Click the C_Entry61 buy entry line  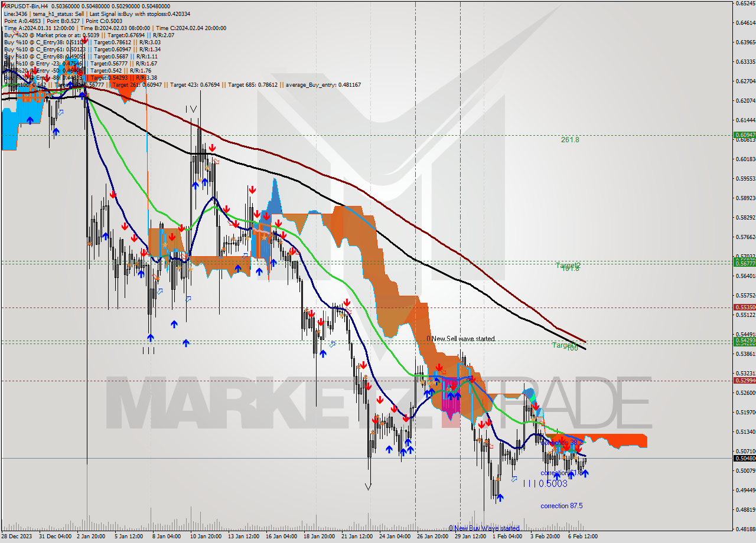(x=82, y=49)
